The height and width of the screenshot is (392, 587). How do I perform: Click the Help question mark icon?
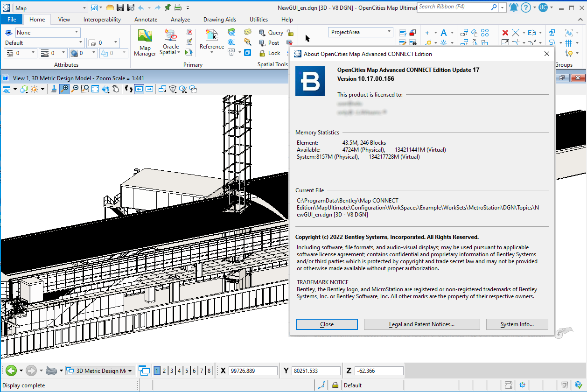(x=526, y=7)
